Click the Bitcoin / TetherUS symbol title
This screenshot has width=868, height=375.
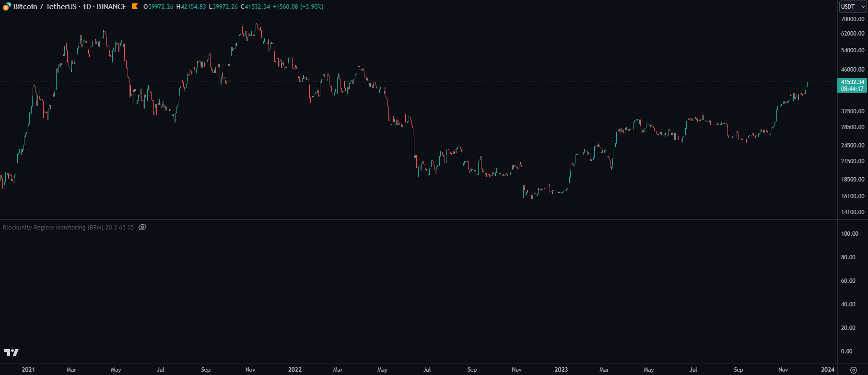tap(45, 7)
